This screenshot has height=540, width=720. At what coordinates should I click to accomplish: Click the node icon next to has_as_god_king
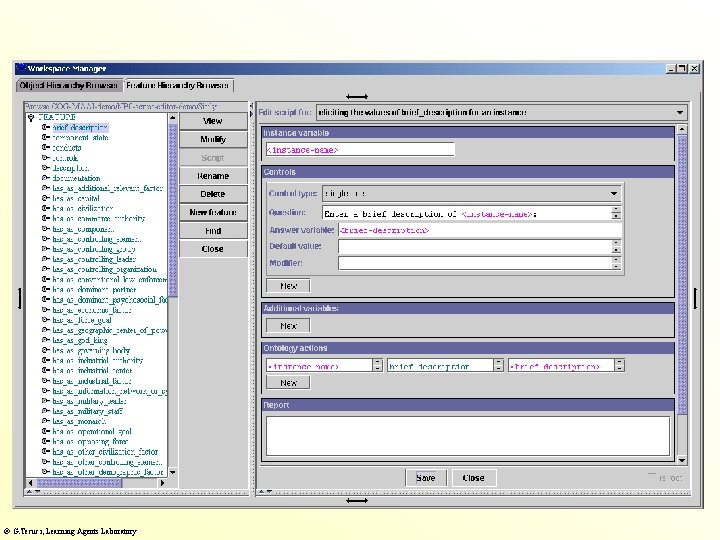click(46, 340)
